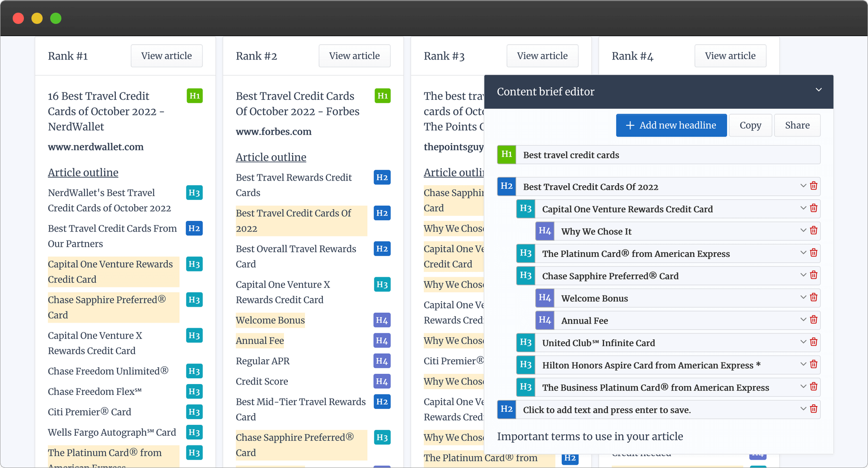The width and height of the screenshot is (868, 468).
Task: Delete the 'Hilton Honors Aspire Card' headline
Action: [x=814, y=364]
